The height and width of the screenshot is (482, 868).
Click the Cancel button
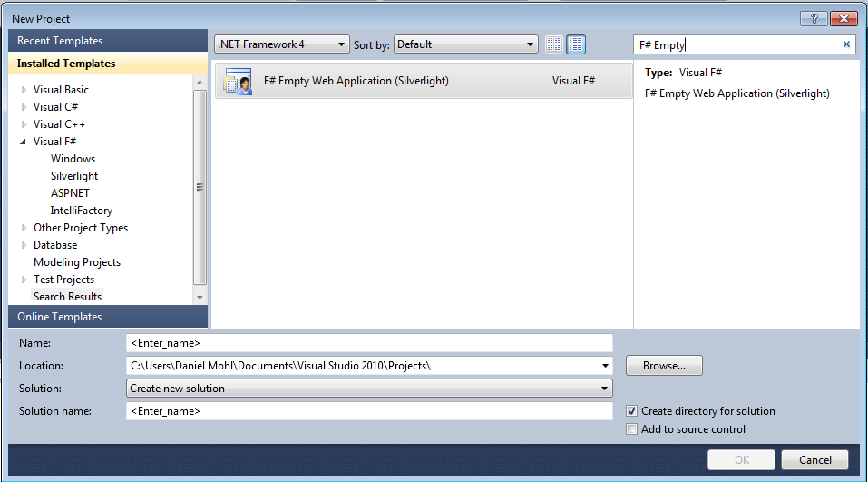(814, 460)
